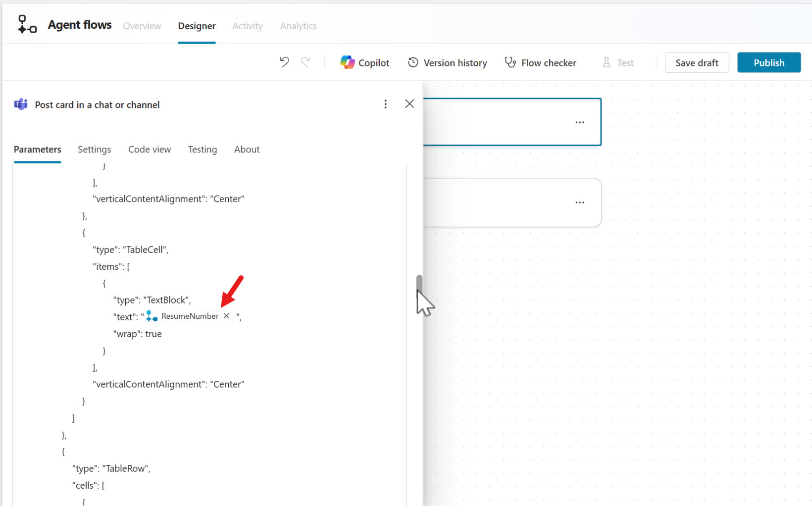
Task: Click the Teams icon in panel header
Action: [x=21, y=104]
